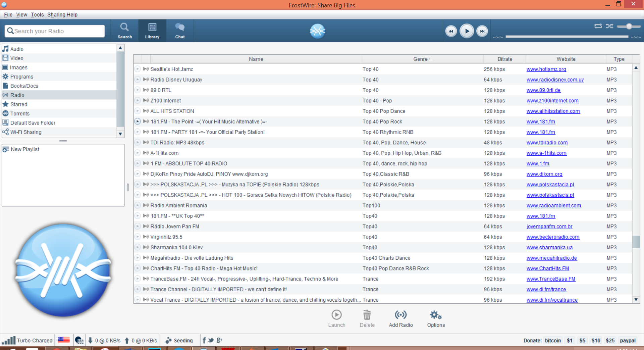
Task: Open Wi-Fi Sharing in the sidebar
Action: coord(59,132)
